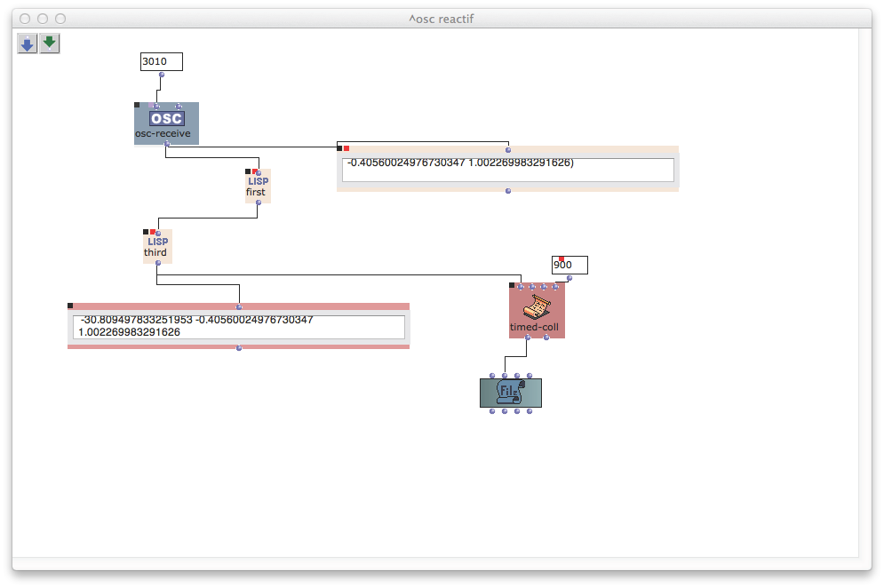Click the green down-arrow toolbar button

50,44
